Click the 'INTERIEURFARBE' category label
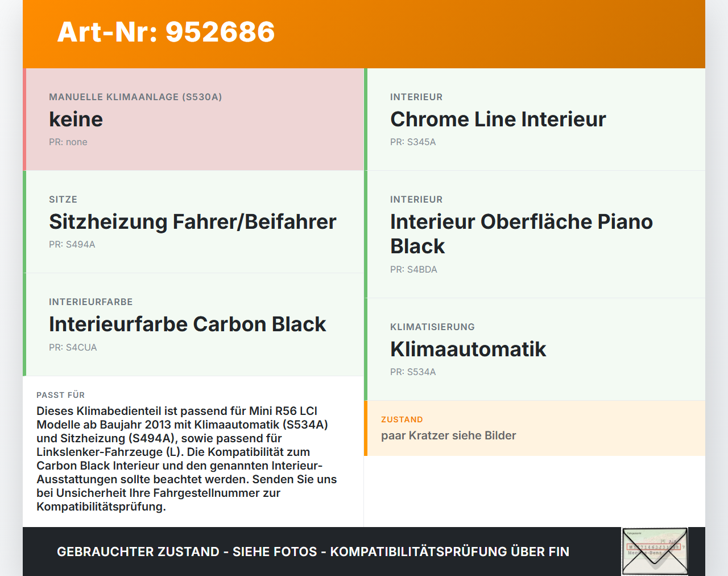This screenshot has width=728, height=576. click(91, 302)
